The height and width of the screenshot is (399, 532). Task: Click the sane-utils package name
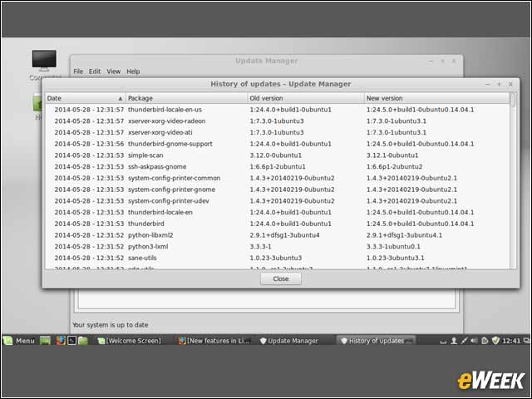(x=142, y=258)
